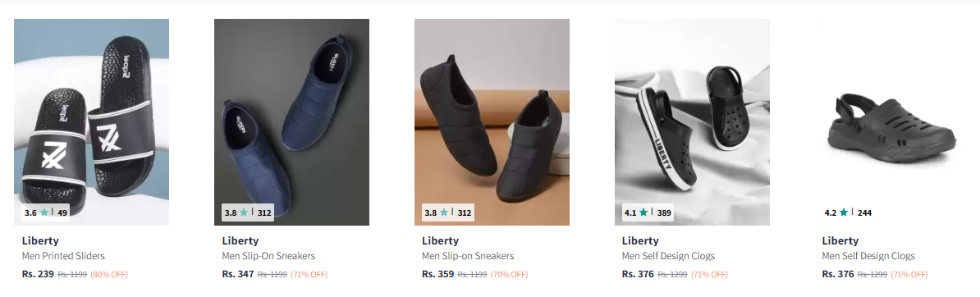Click the 70% OFF discount label
980x297 pixels.
[509, 275]
